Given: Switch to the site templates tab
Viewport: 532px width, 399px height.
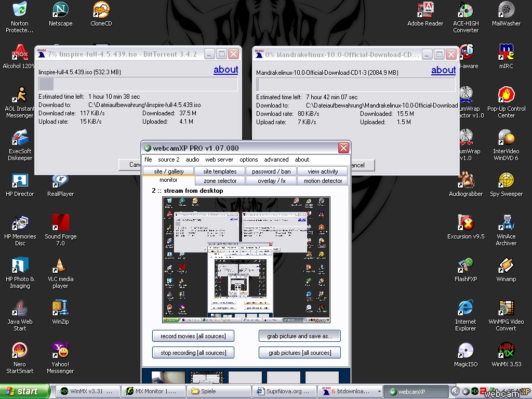Looking at the screenshot, I should tap(220, 171).
